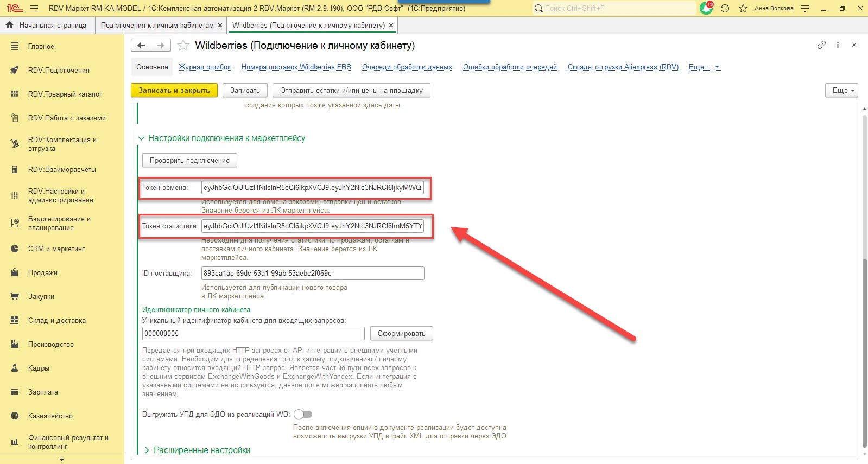Copy link to this form icon
The height and width of the screenshot is (464, 868).
tap(821, 45)
